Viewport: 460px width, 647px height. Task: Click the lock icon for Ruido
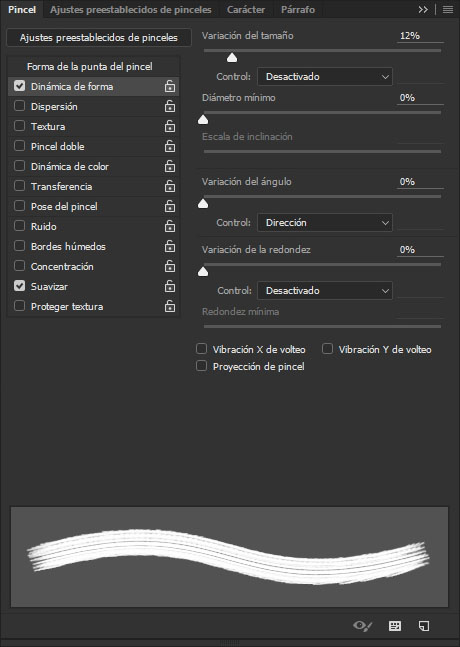[x=170, y=227]
